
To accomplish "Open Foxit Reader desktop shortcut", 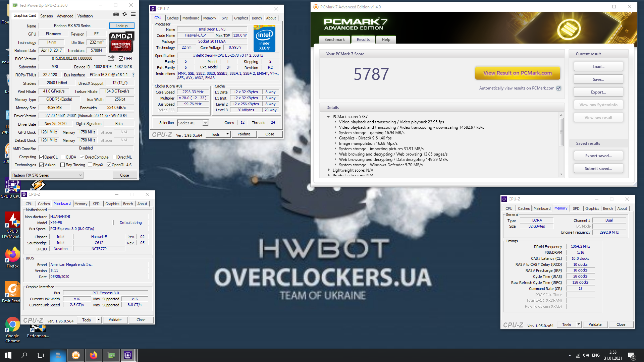I will click(x=12, y=292).
